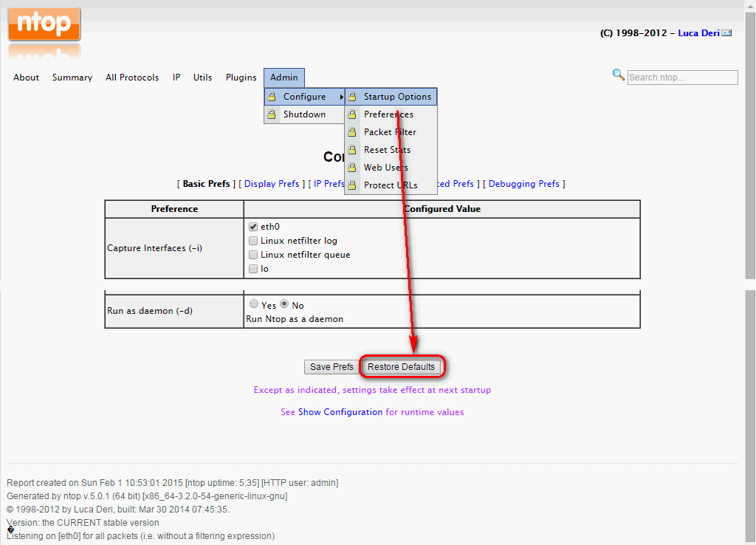Choose Shutdown in the Admin menu
Screen dimensions: 756x545
305,114
